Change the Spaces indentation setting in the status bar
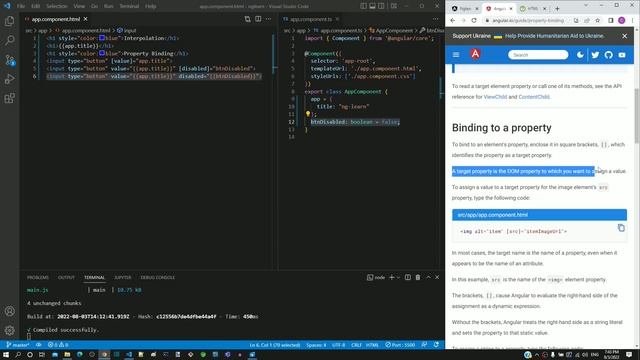This screenshot has height=360, width=640. (x=316, y=345)
